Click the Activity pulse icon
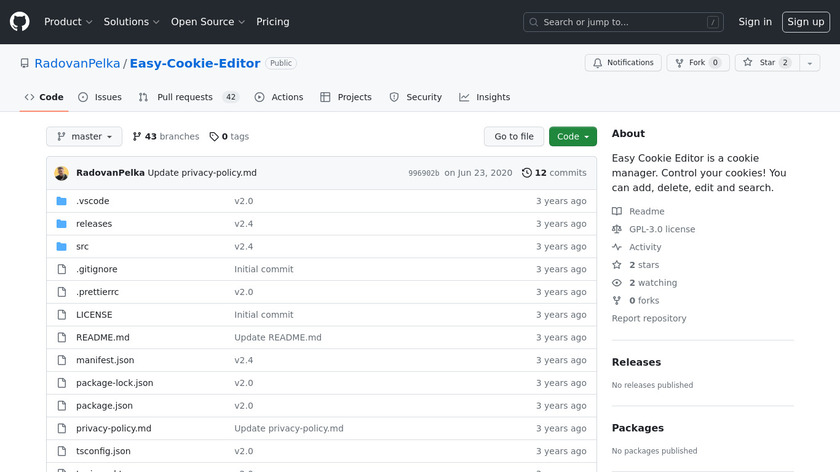 coord(617,247)
